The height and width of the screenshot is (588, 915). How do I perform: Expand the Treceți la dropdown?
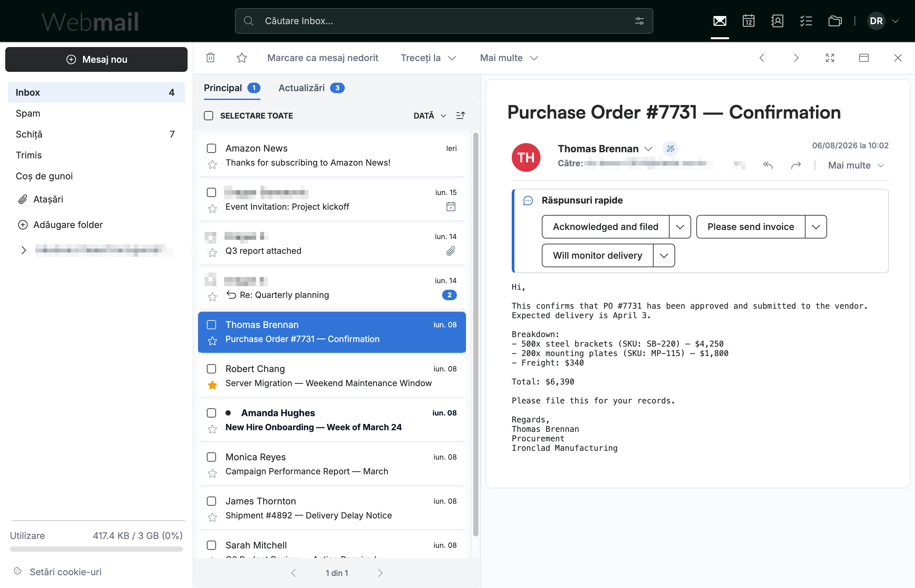pos(428,57)
